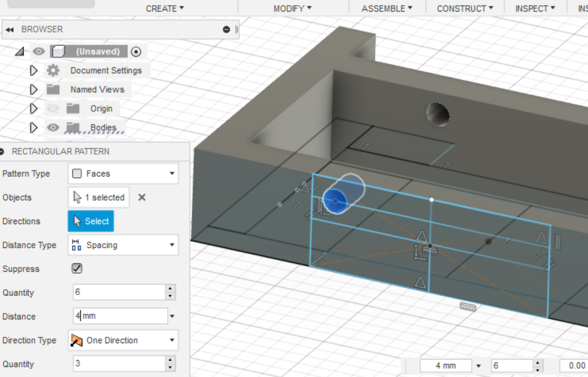This screenshot has height=377, width=588.
Task: Select the Origin tree item
Action: click(101, 108)
